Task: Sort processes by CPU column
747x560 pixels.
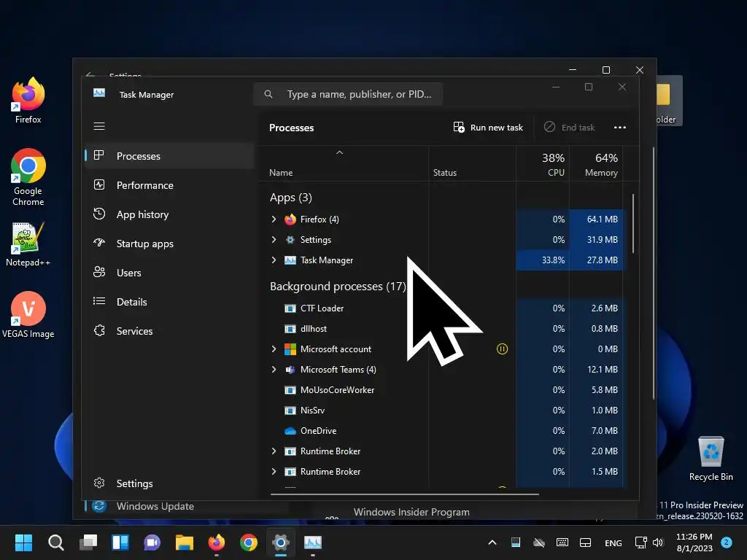Action: pyautogui.click(x=543, y=164)
